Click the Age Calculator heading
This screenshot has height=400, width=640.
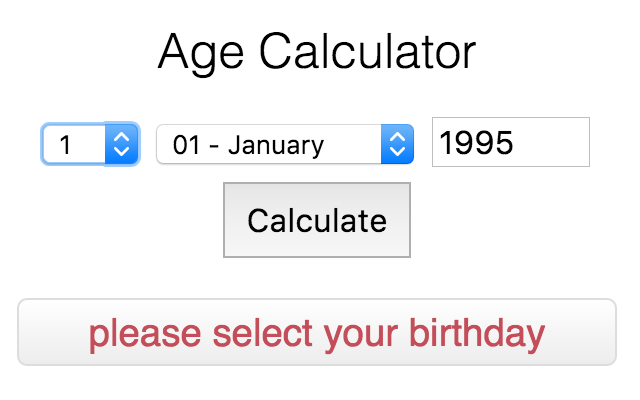[x=317, y=51]
